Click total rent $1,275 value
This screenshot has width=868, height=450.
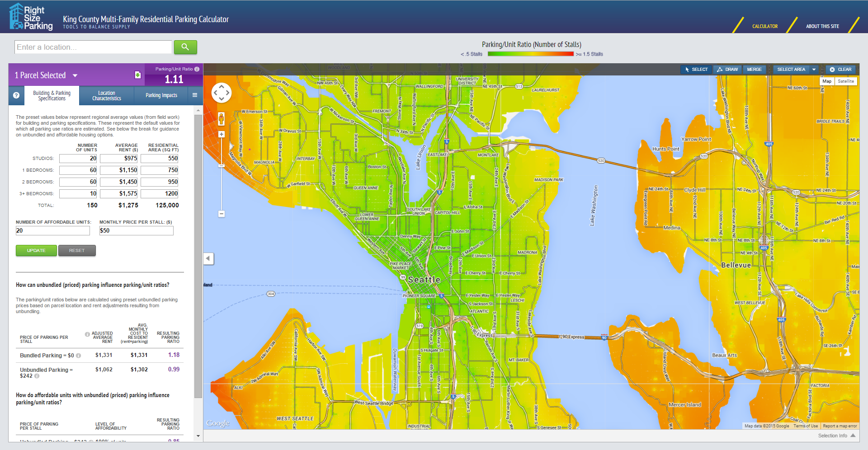(x=128, y=205)
